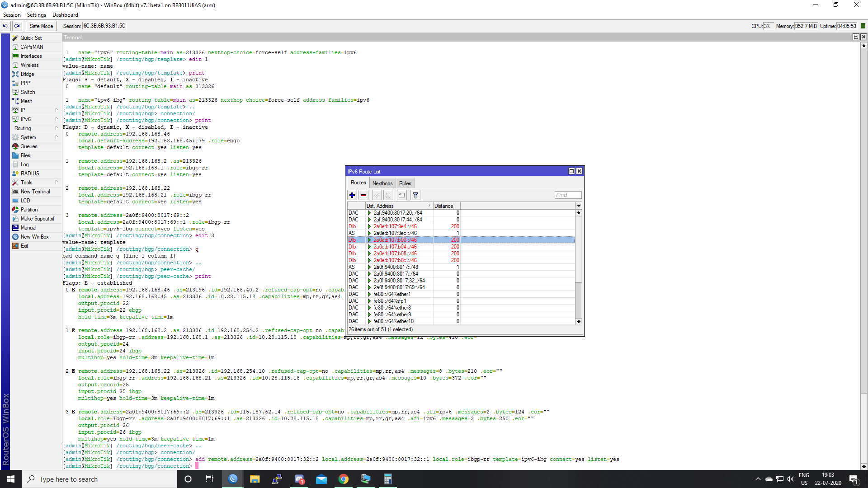The height and width of the screenshot is (488, 868).
Task: Click the Find field in Route List
Action: (x=568, y=195)
